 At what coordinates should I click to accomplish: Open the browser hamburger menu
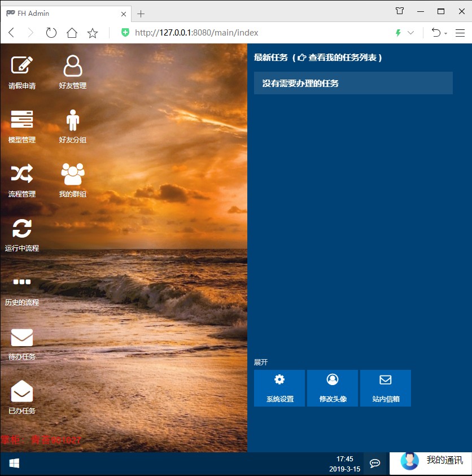tap(460, 33)
